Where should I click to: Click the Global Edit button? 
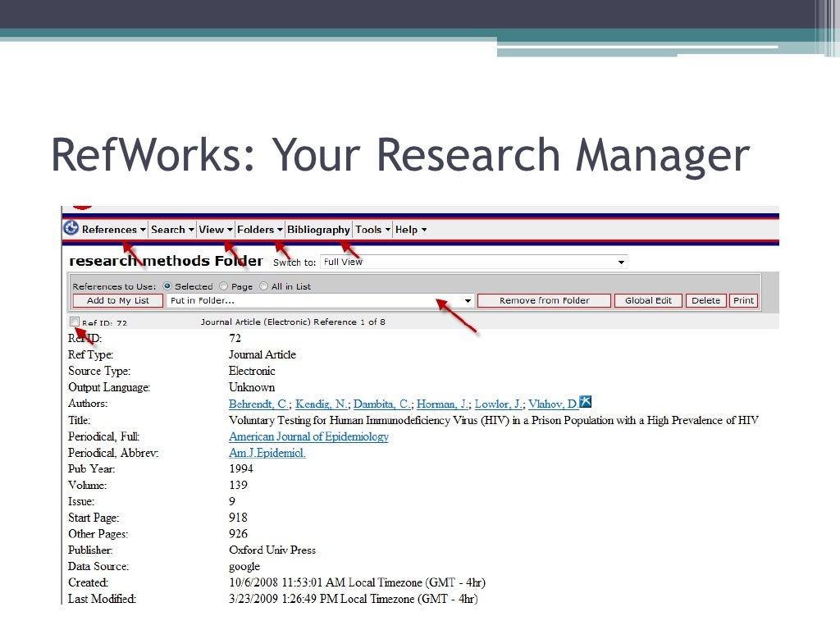[648, 300]
